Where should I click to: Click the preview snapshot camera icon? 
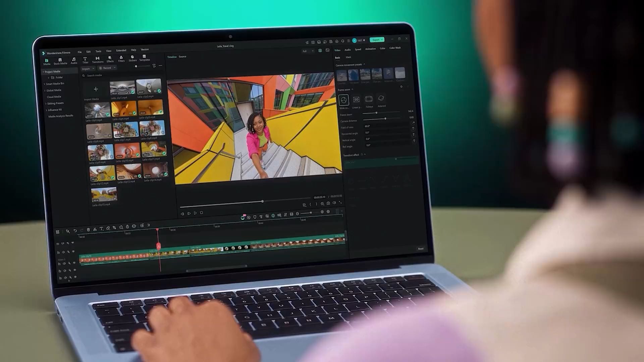[x=328, y=203]
